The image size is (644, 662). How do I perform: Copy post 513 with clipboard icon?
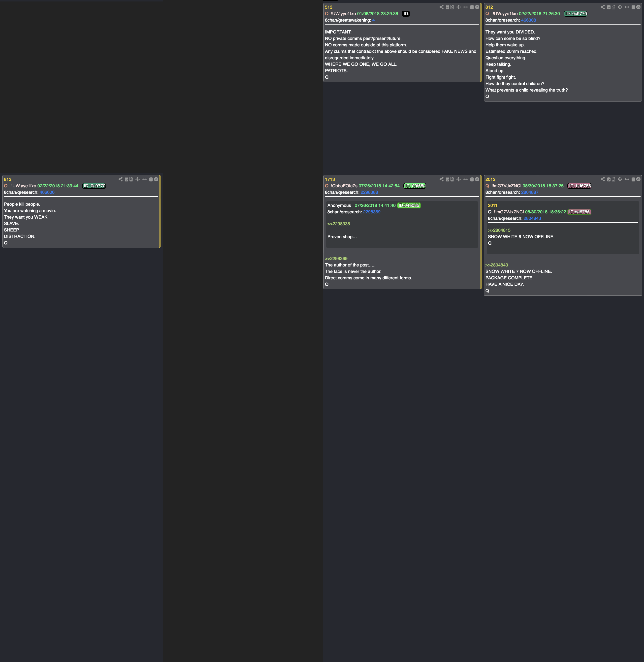pyautogui.click(x=472, y=7)
